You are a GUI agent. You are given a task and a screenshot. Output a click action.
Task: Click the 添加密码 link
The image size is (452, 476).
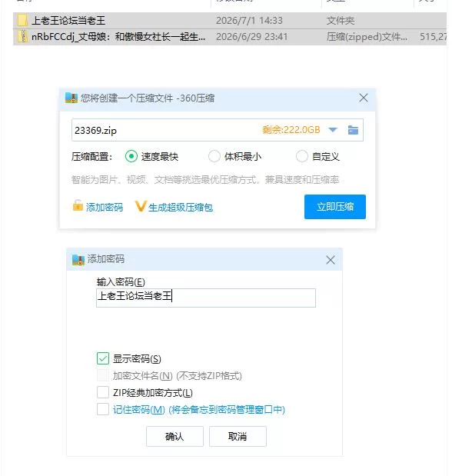point(105,208)
